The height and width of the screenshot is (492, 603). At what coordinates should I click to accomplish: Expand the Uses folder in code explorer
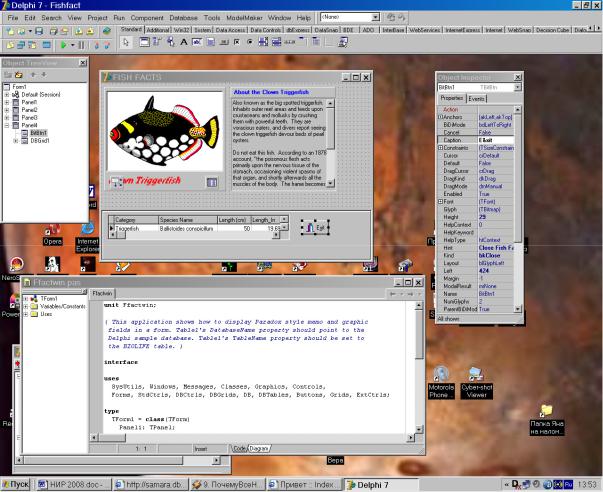coord(26,314)
